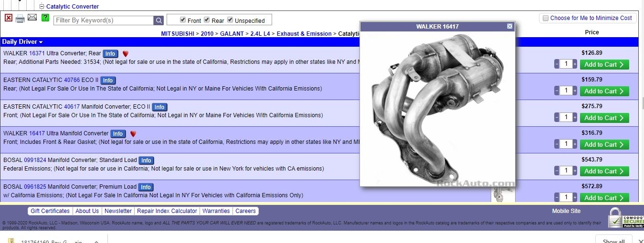The height and width of the screenshot is (243, 644).
Task: Decrease quantity for $275.79 item
Action: pyautogui.click(x=557, y=117)
